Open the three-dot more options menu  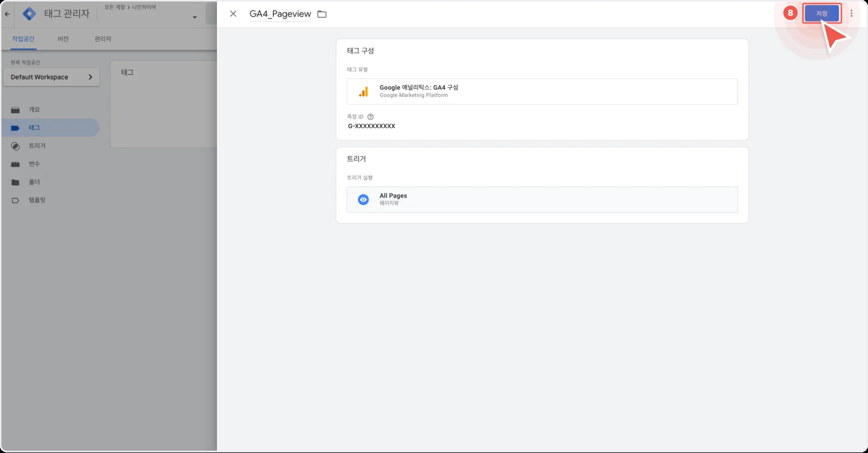pyautogui.click(x=851, y=14)
